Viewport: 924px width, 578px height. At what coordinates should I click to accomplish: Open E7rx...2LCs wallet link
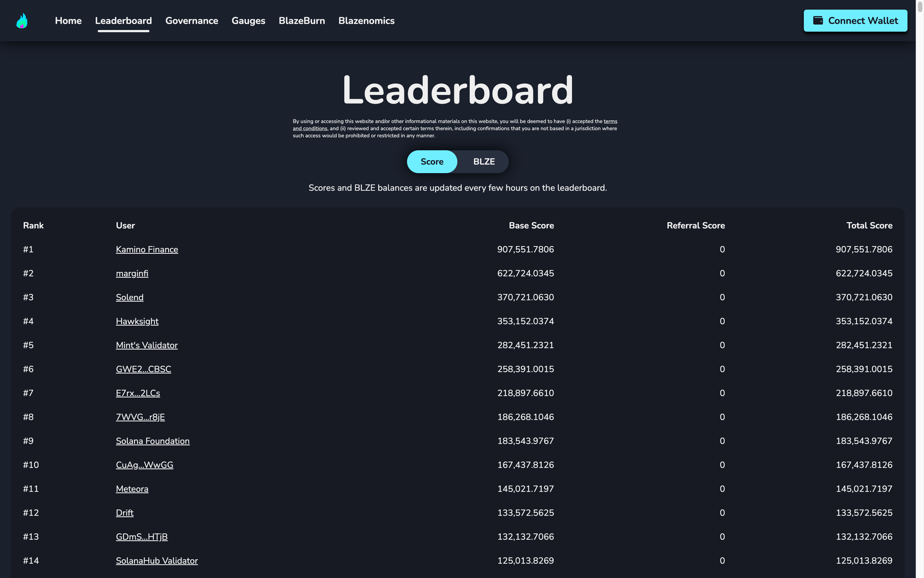point(138,393)
